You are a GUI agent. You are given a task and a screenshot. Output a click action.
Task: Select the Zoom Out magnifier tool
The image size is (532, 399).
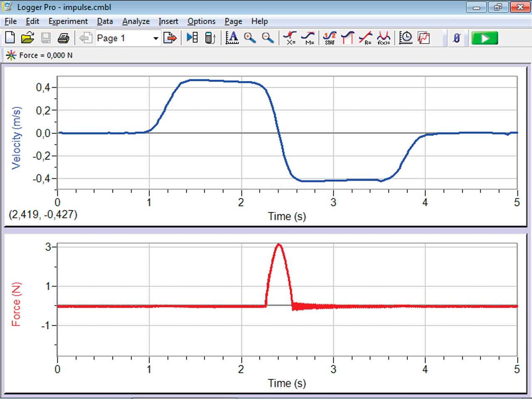pyautogui.click(x=268, y=38)
